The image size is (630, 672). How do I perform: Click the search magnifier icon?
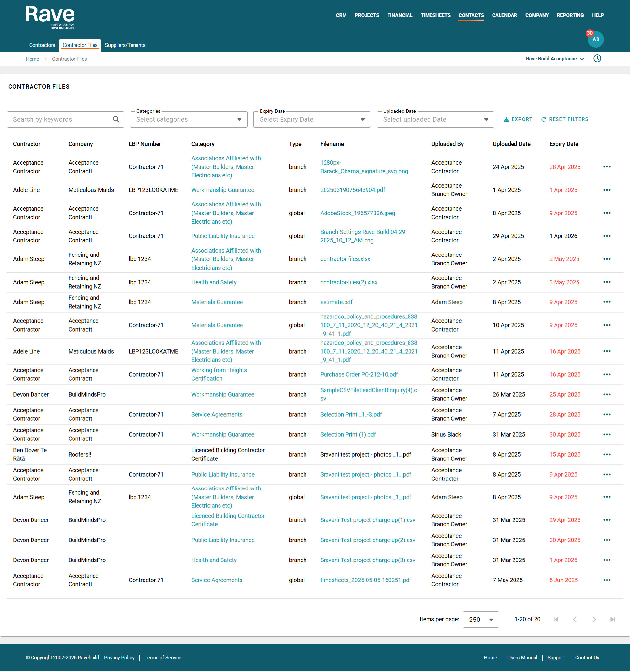coord(116,119)
